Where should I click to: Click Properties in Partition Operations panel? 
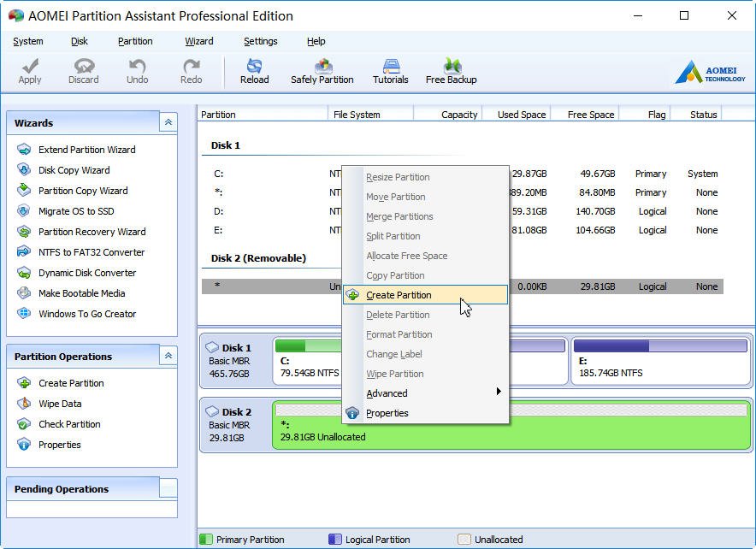60,445
